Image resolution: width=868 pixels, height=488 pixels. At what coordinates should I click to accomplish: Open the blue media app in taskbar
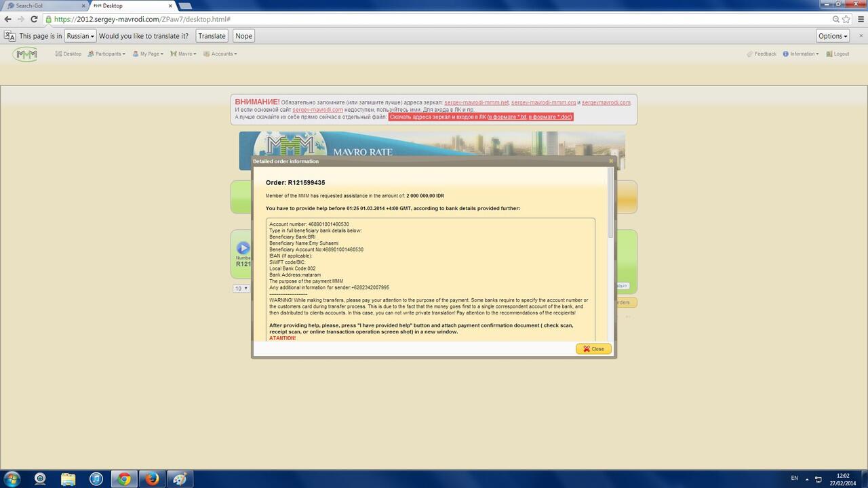click(x=96, y=479)
